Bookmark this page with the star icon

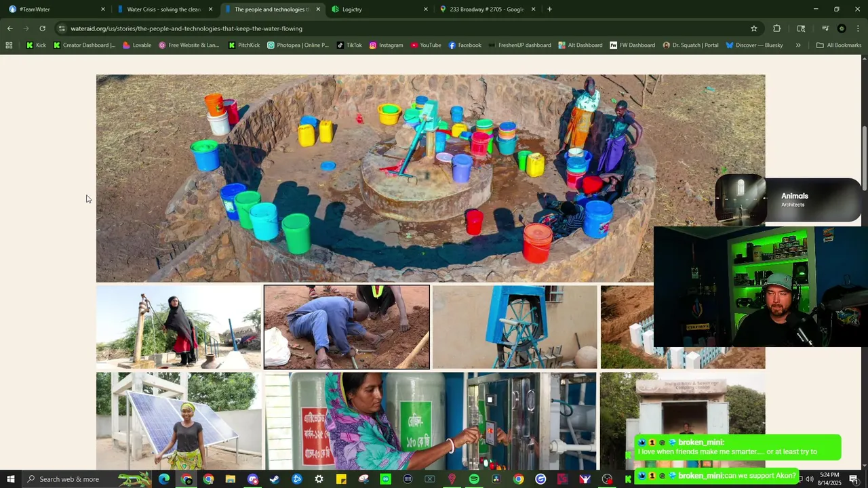[x=753, y=28]
